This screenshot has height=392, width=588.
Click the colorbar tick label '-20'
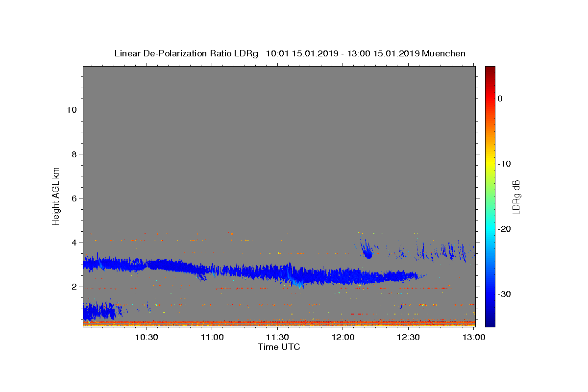[504, 229]
